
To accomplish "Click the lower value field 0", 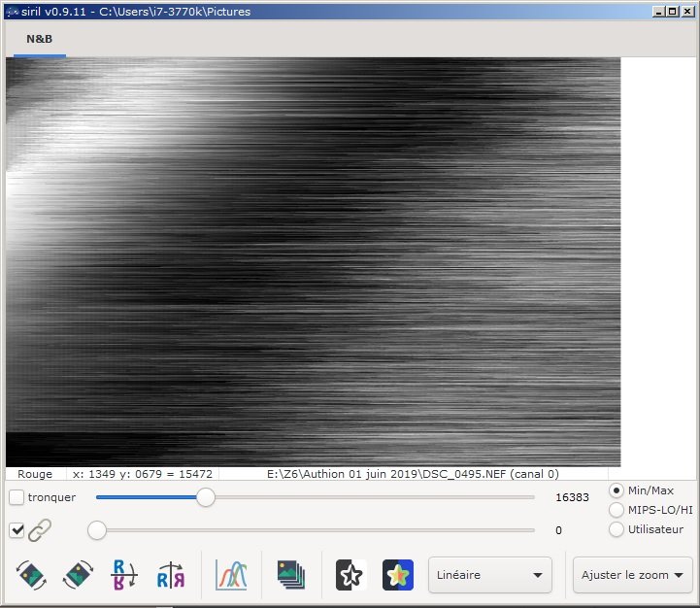I will pyautogui.click(x=558, y=530).
